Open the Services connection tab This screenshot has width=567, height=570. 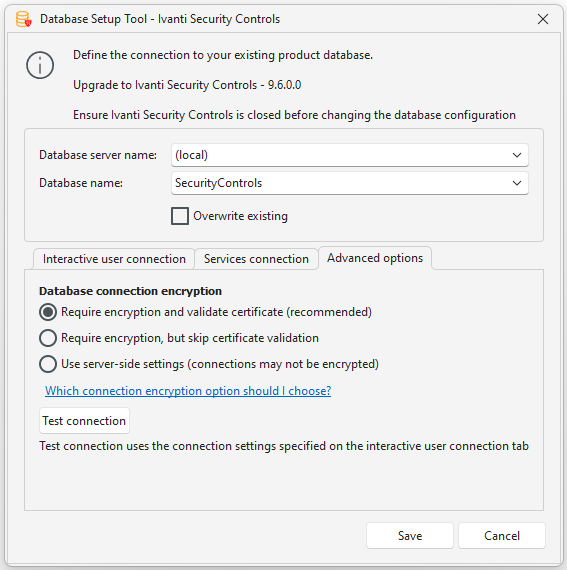click(x=256, y=259)
